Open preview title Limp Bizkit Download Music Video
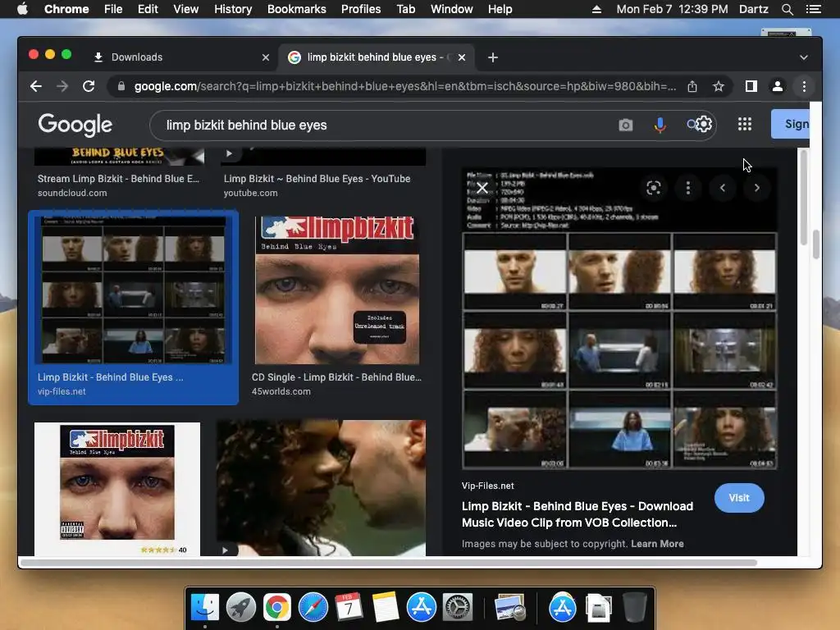 tap(577, 514)
